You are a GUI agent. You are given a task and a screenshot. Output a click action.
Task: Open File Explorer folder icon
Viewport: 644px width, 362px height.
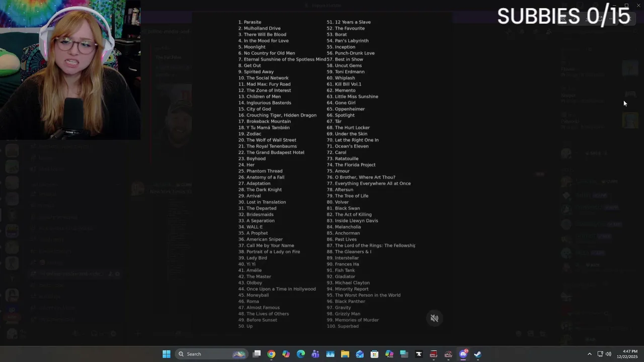345,354
